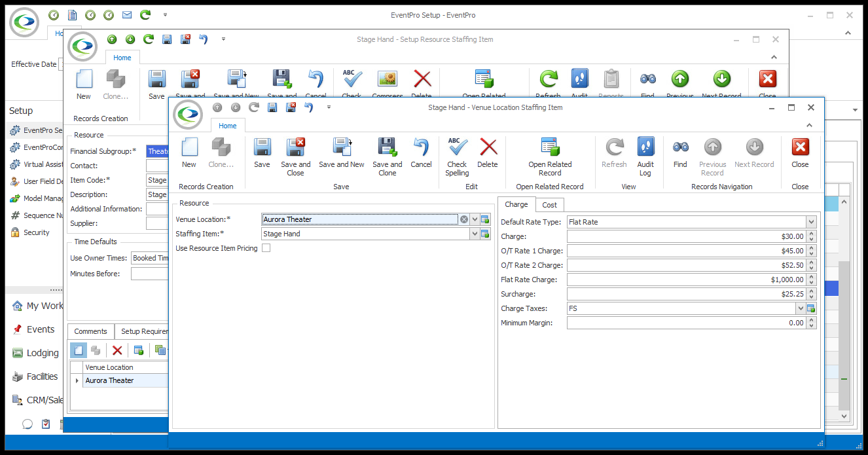
Task: Click envelope icon in EventPro main quick access toolbar
Action: point(127,14)
